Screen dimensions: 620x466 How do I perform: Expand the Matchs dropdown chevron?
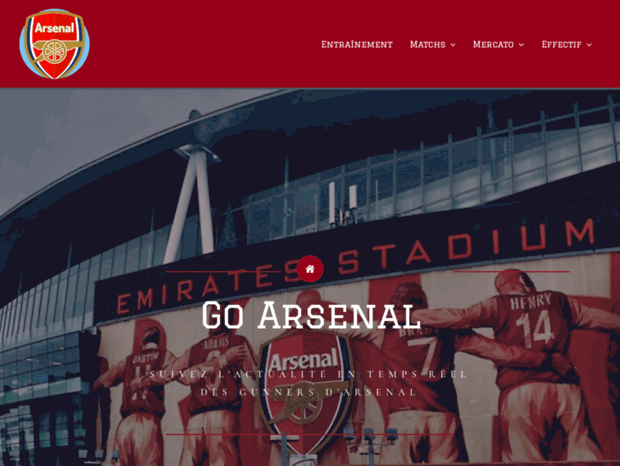453,45
